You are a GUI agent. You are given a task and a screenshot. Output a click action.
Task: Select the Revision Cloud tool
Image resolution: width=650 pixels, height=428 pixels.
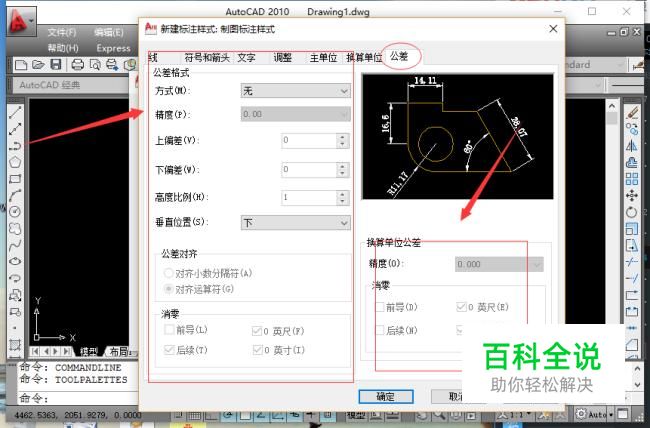click(15, 229)
